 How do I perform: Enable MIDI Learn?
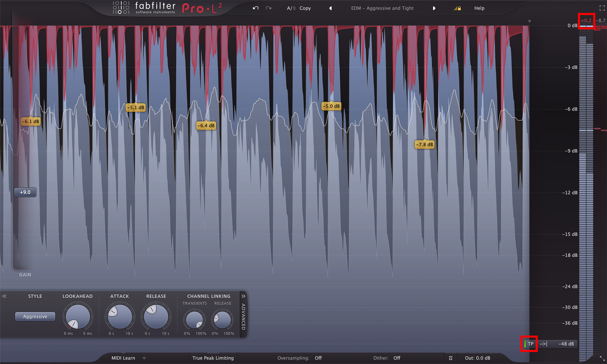(x=123, y=358)
